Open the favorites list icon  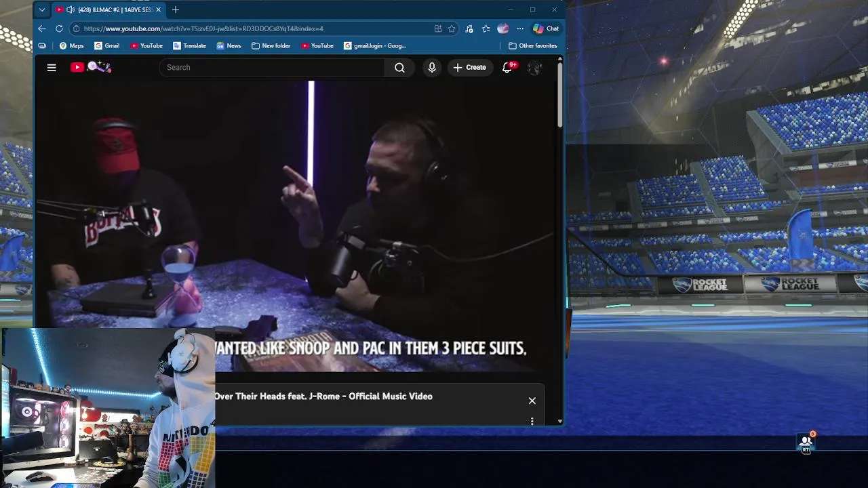(486, 28)
